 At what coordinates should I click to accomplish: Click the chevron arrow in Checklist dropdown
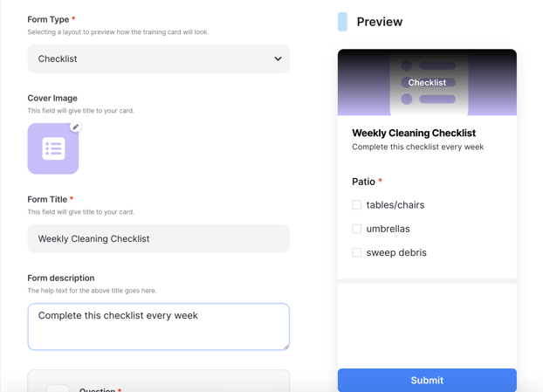[278, 58]
